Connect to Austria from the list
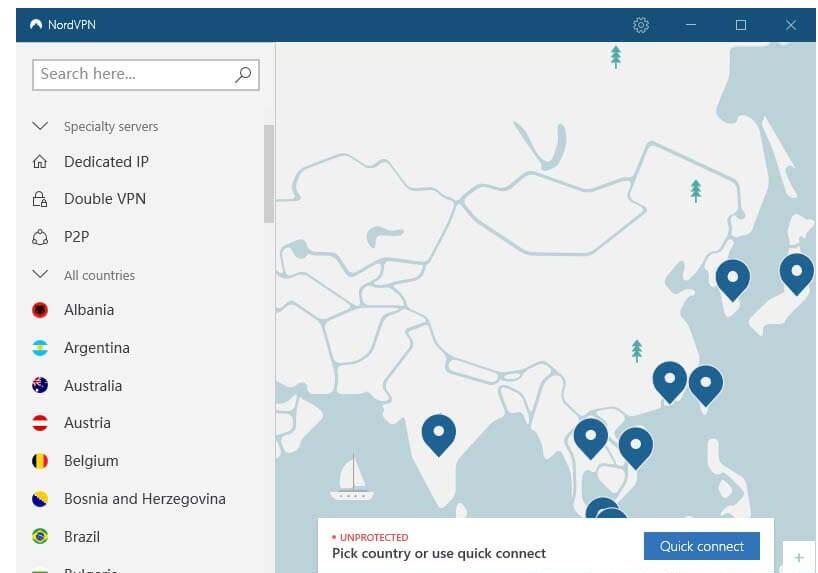 coord(87,423)
